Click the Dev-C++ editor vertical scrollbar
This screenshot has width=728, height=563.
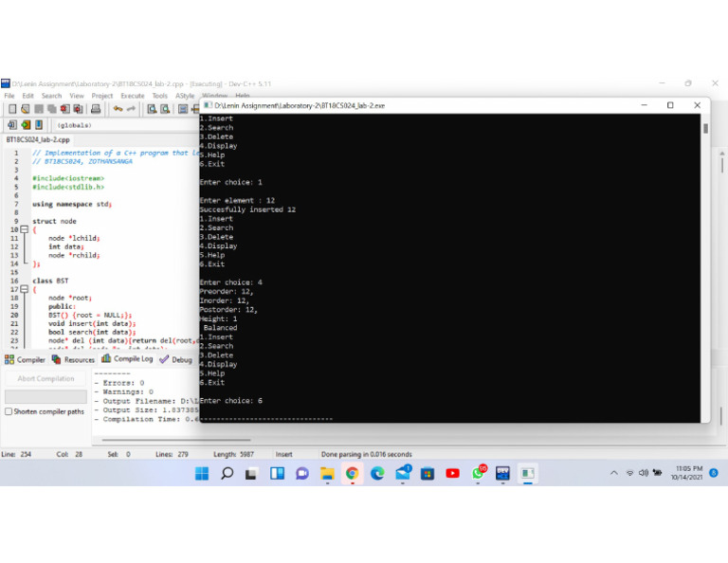coord(722,165)
